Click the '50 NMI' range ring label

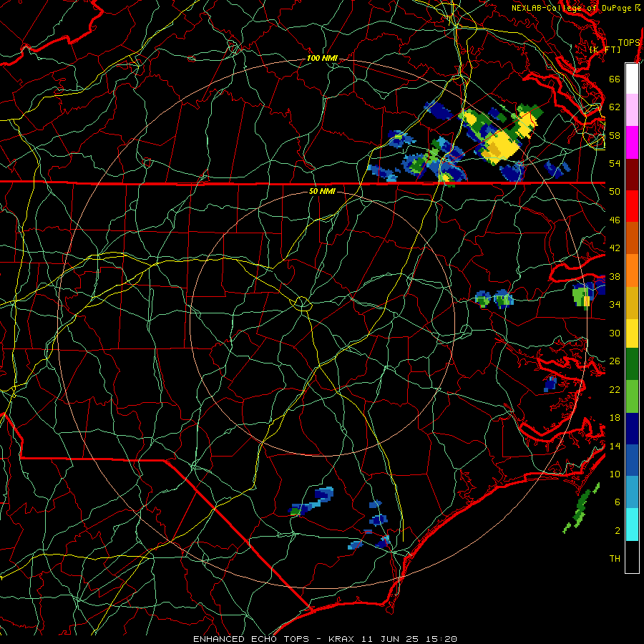tap(322, 191)
